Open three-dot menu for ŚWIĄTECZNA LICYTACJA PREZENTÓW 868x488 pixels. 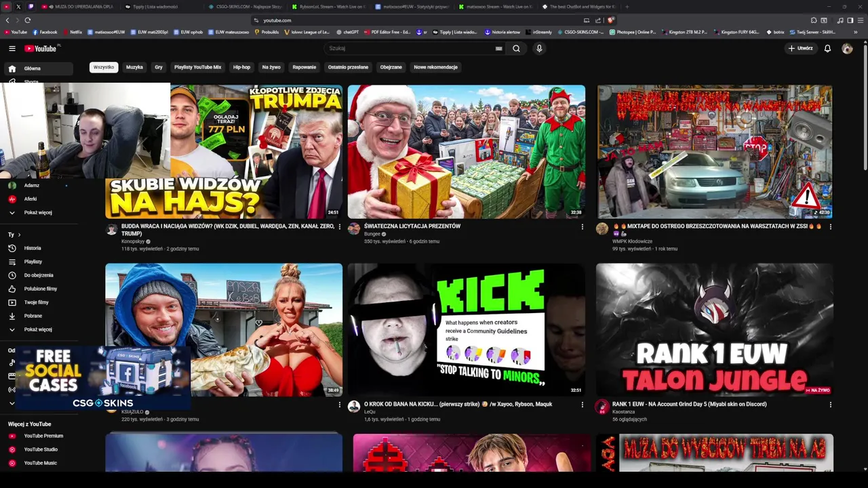[582, 226]
